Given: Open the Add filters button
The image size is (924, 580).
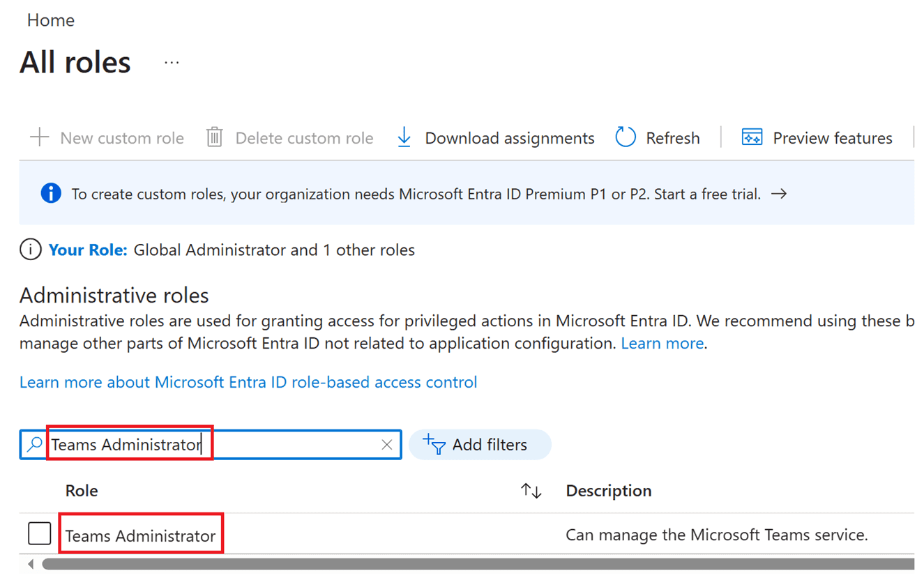Looking at the screenshot, I should point(480,445).
